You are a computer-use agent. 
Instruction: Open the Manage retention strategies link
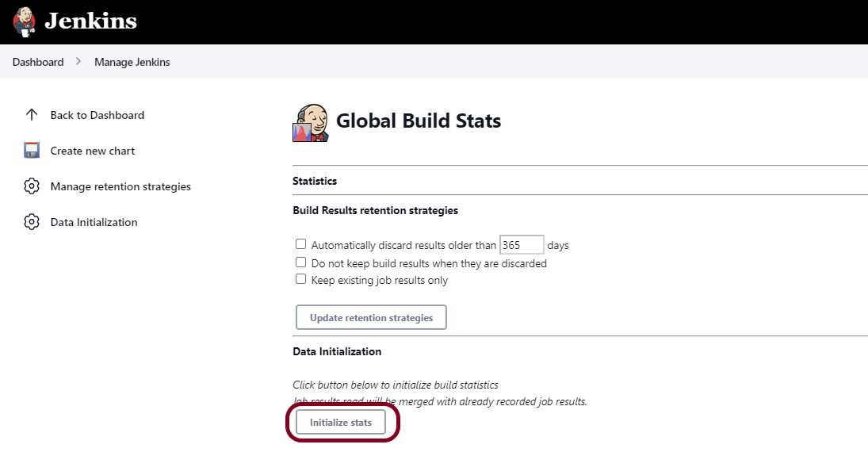pyautogui.click(x=120, y=186)
